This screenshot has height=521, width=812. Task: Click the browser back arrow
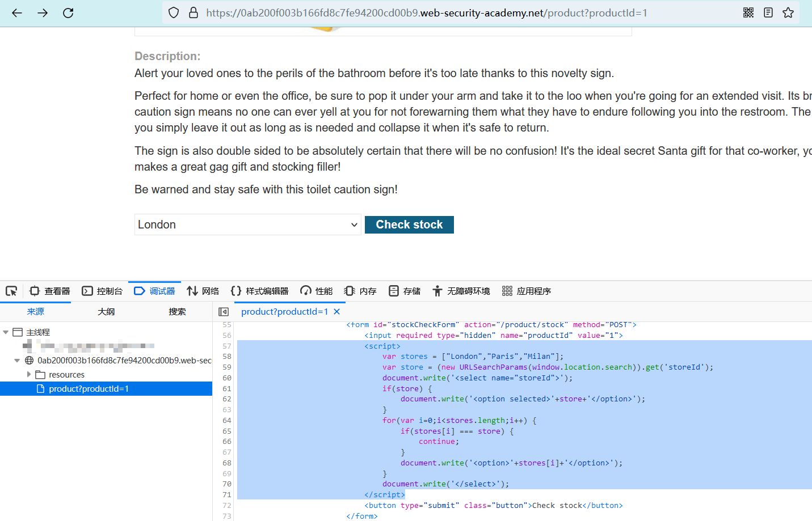tap(17, 13)
